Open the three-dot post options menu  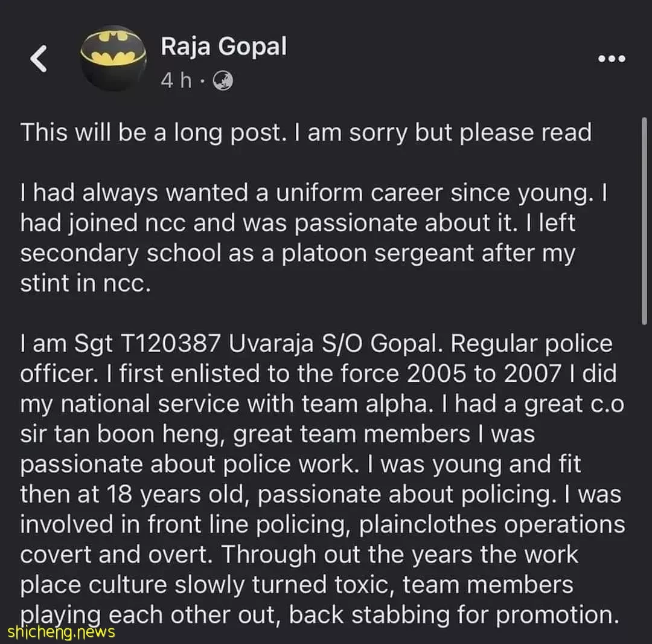click(612, 59)
